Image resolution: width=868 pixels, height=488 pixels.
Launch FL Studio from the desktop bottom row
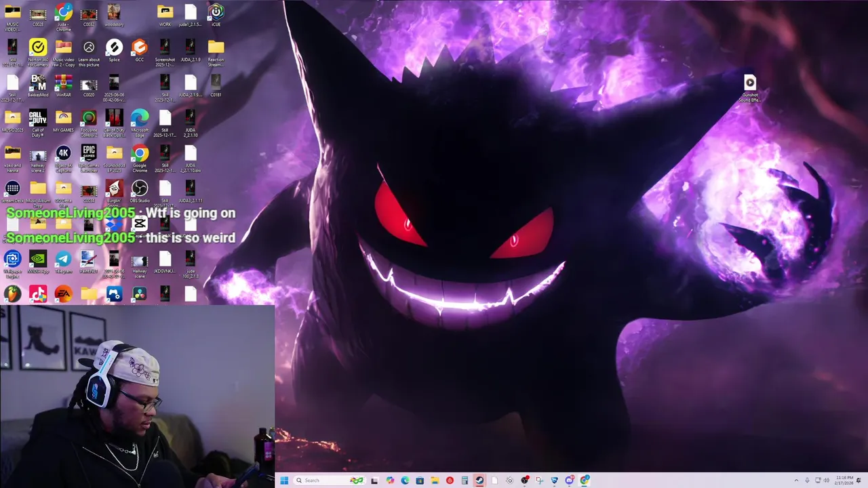(12, 293)
